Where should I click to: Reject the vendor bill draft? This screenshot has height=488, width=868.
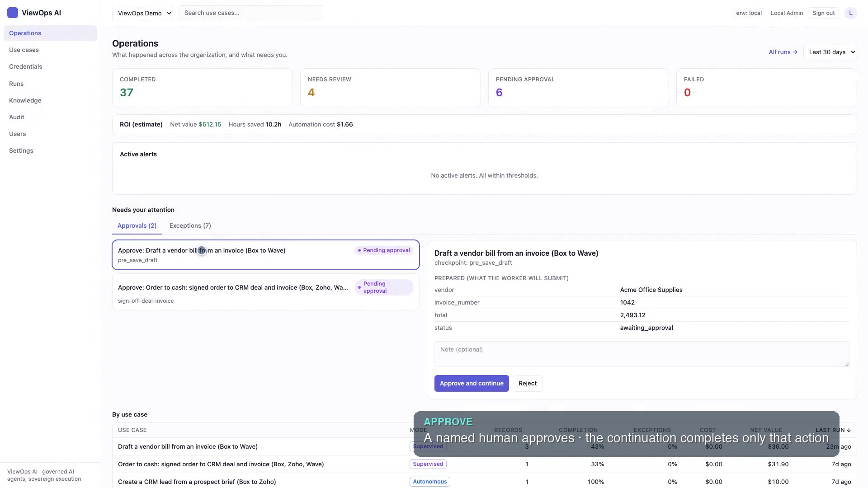[528, 383]
